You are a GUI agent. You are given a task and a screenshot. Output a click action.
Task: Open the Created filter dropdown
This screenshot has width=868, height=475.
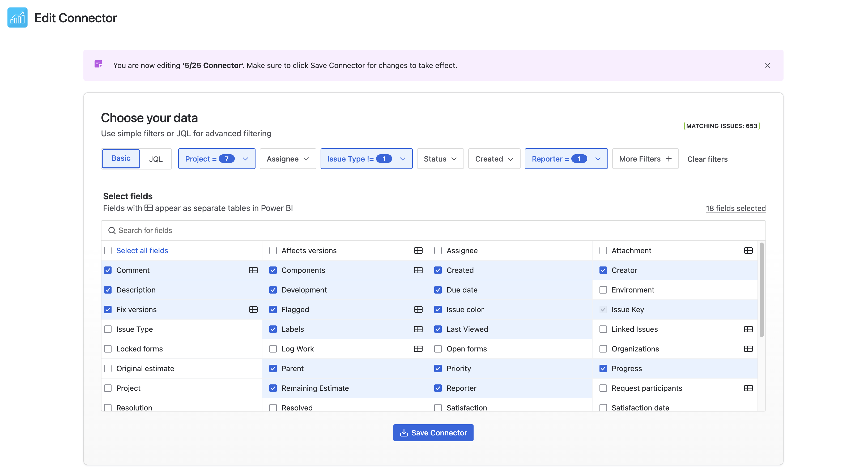(494, 159)
